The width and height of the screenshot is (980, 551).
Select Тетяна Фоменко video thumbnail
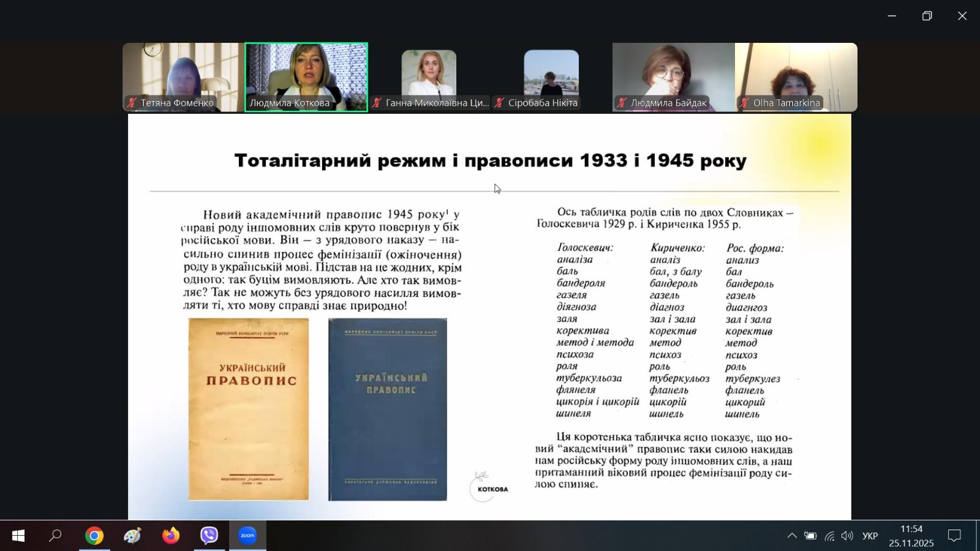[183, 77]
